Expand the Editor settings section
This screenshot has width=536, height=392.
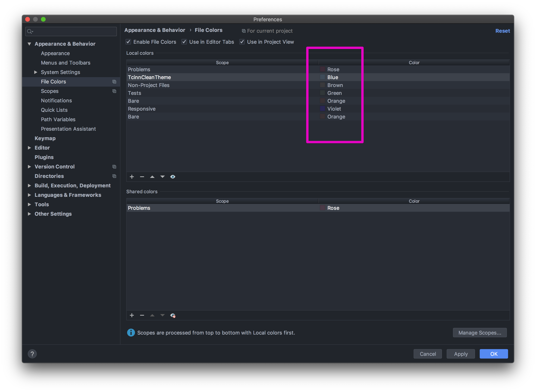coord(30,148)
